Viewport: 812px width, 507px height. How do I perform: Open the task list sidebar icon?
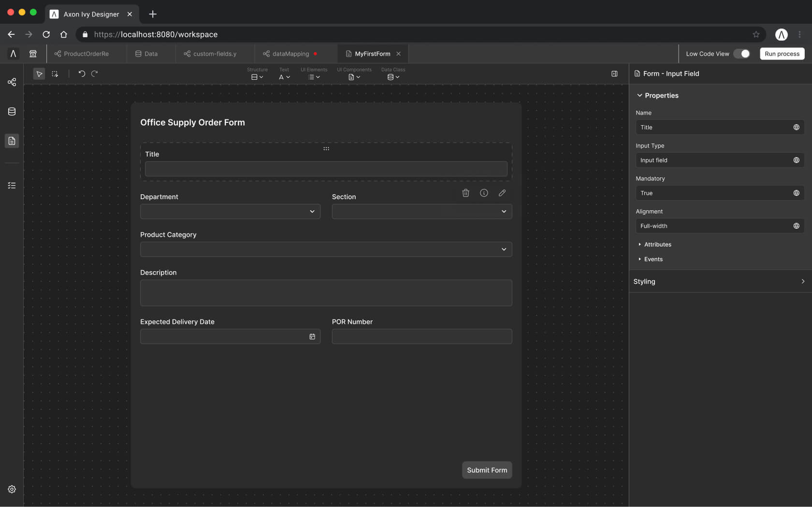coord(12,185)
